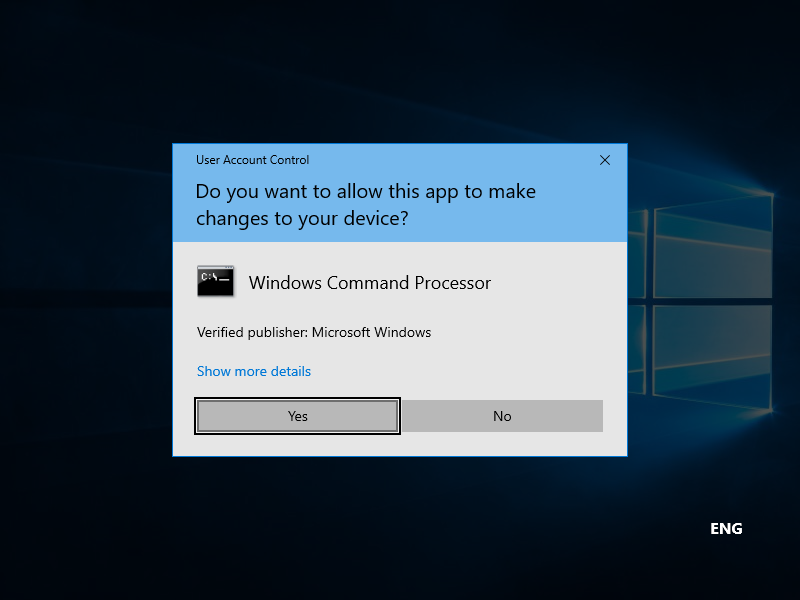The height and width of the screenshot is (600, 800).
Task: Click the Windows Command Processor icon
Action: click(215, 281)
